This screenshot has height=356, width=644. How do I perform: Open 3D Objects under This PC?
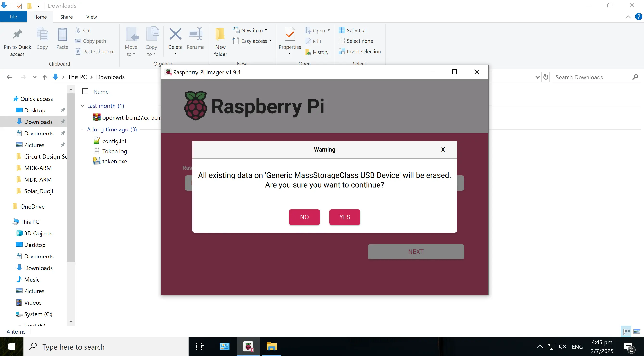click(x=34, y=233)
